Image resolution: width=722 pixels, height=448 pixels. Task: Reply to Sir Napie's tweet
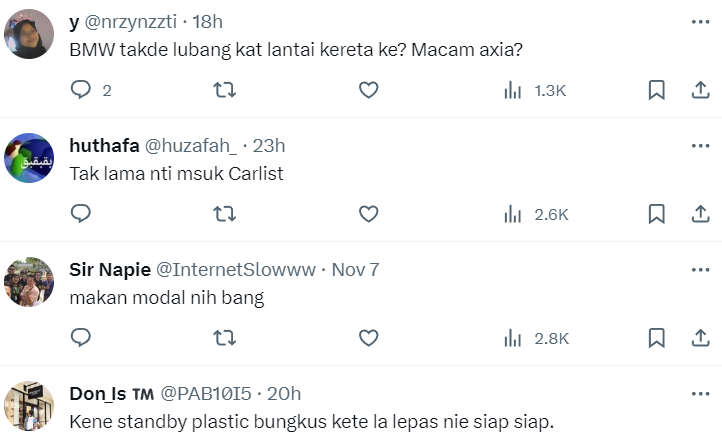[x=82, y=338]
